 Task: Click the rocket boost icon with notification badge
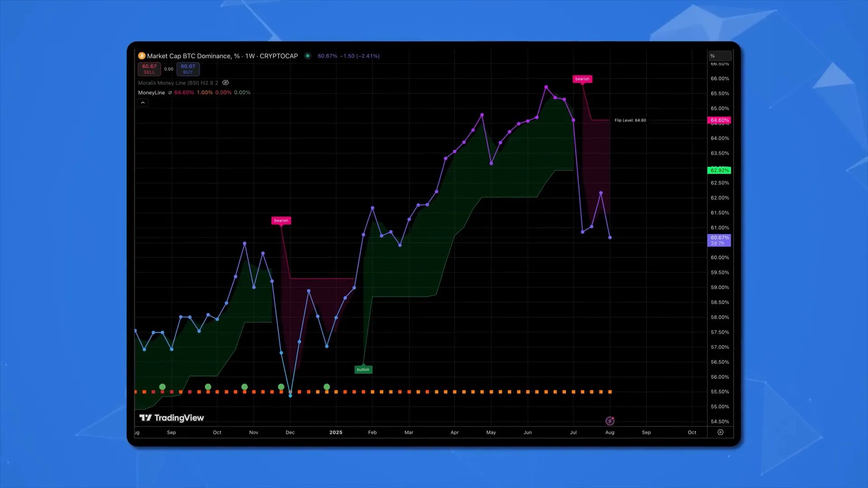tap(610, 421)
